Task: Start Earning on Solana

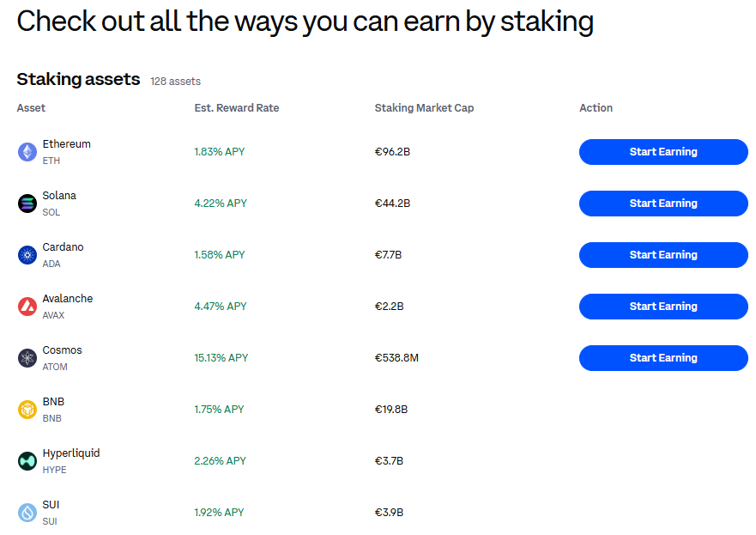Action: click(x=662, y=203)
